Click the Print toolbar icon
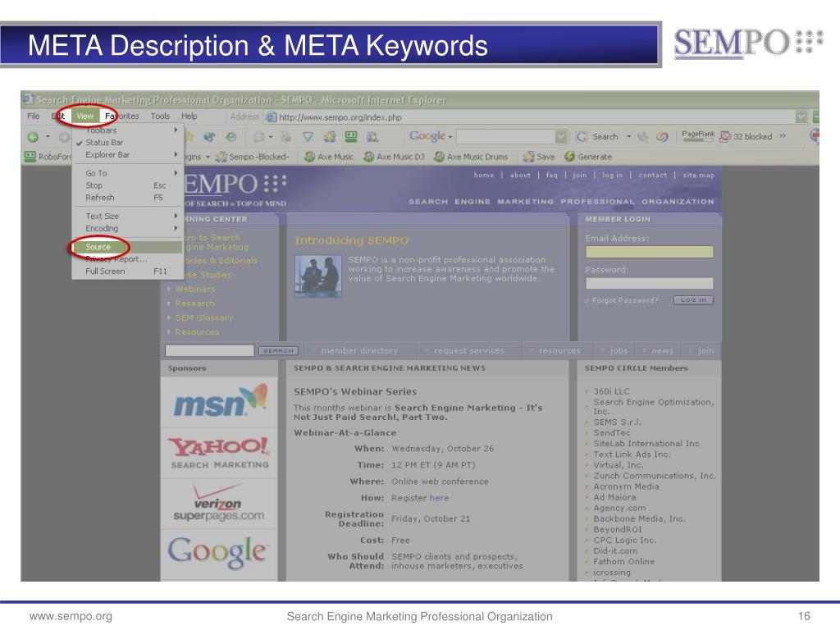This screenshot has height=630, width=840. [x=286, y=137]
